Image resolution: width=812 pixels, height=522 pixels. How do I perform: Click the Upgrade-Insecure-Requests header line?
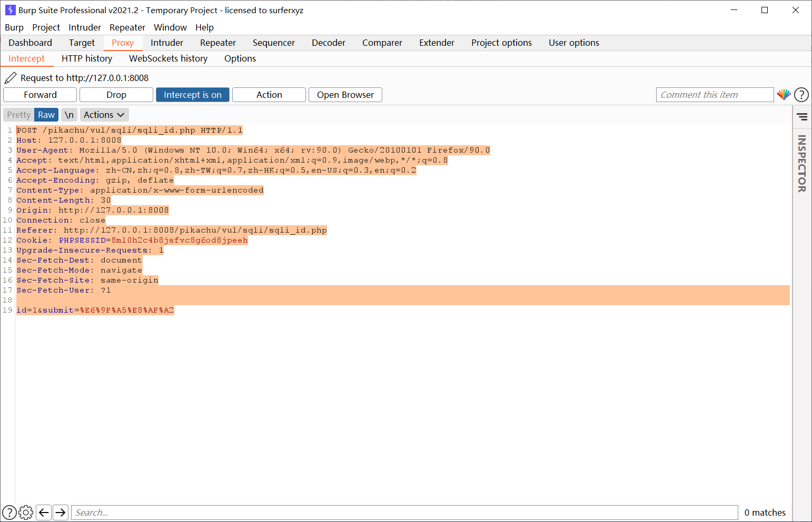point(90,250)
